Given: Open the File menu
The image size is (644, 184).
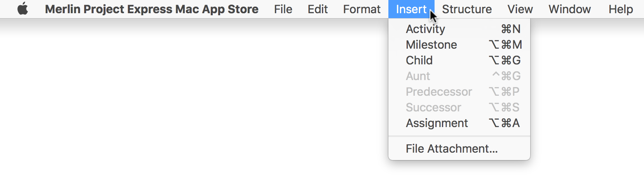Looking at the screenshot, I should [x=283, y=9].
